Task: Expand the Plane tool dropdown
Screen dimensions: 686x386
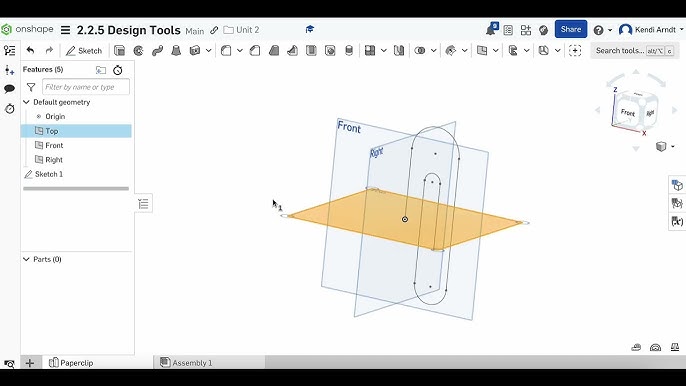Action: [496, 51]
